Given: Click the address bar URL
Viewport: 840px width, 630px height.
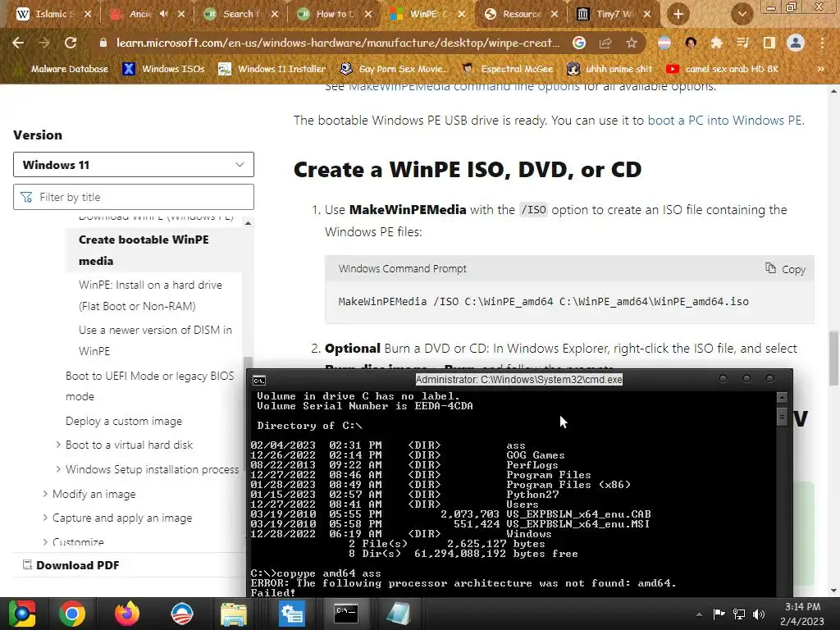Looking at the screenshot, I should click(338, 43).
